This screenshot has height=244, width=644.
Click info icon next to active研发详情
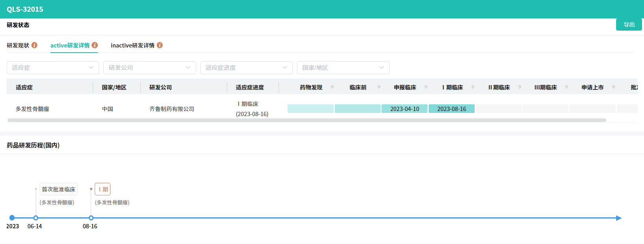[x=95, y=45]
